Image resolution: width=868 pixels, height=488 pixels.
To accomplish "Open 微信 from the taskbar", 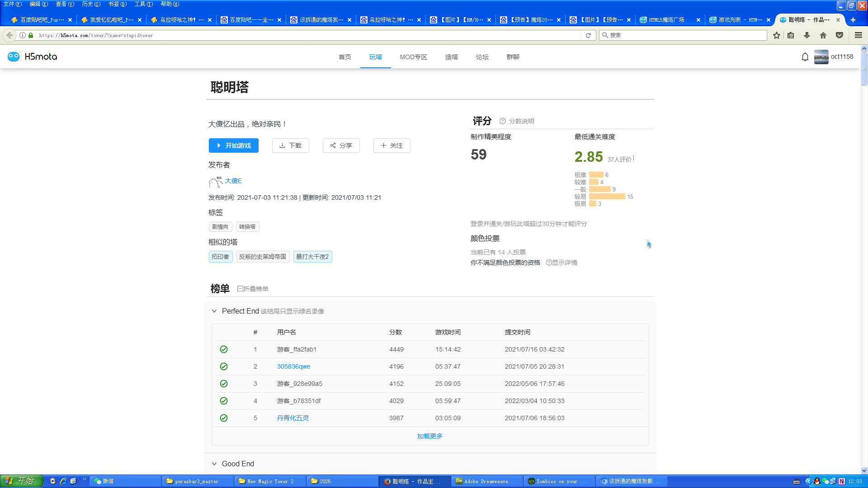I will 125,481.
